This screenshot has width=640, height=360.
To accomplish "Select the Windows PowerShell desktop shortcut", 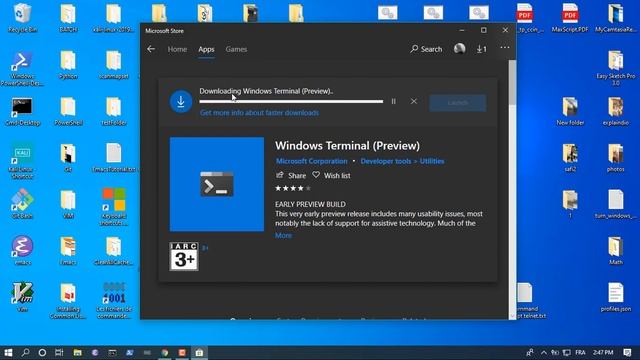I will click(22, 68).
